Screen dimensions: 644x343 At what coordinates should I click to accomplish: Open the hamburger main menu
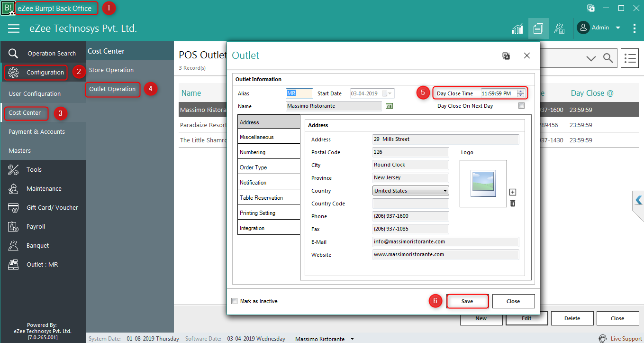click(x=14, y=28)
